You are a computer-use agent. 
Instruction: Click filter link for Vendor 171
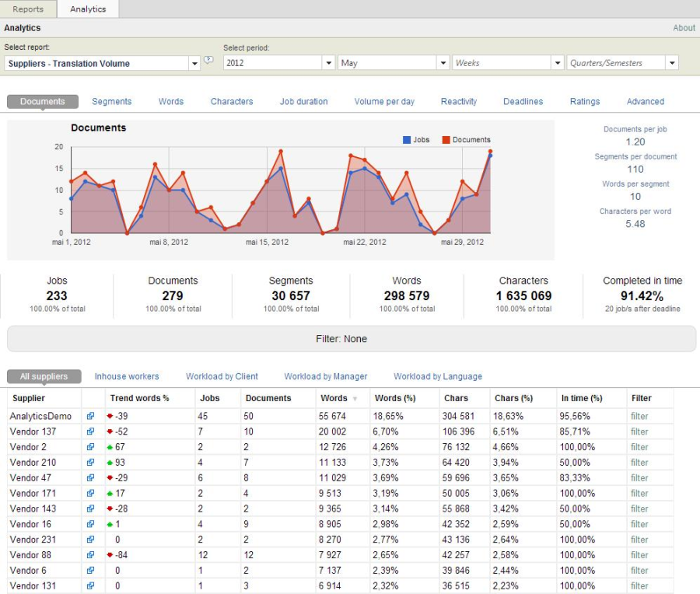[639, 494]
